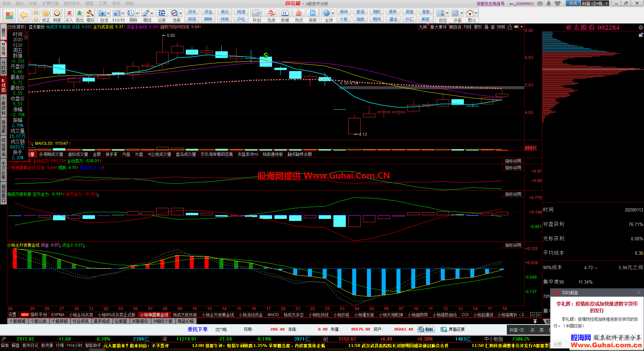Open the 扩展行情 menu
The width and height of the screenshot is (644, 351).
click(x=50, y=3)
